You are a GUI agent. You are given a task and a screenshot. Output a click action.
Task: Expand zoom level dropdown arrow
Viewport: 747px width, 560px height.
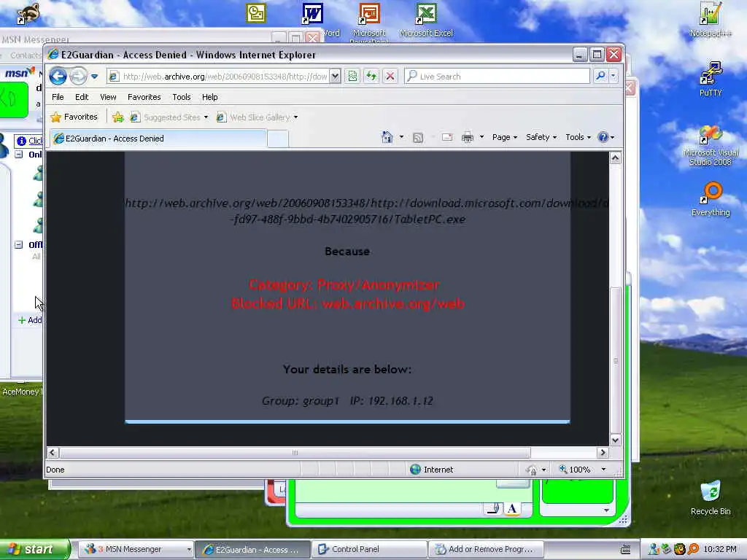click(603, 470)
